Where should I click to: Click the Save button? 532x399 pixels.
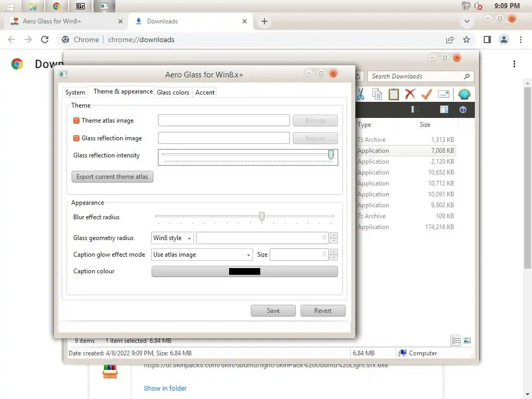click(x=273, y=311)
